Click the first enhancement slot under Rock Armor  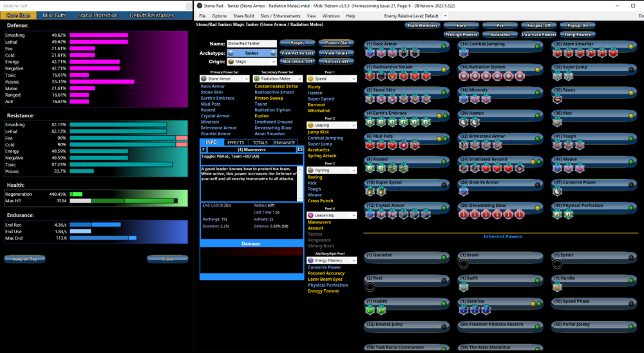pos(370,53)
